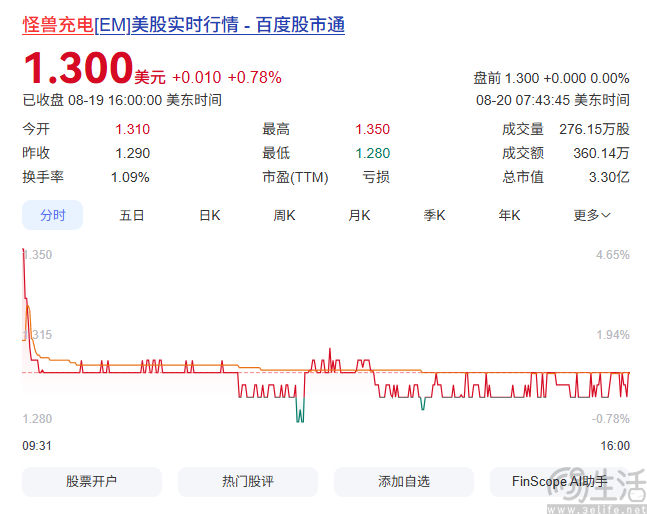The height and width of the screenshot is (514, 647).
Task: Click the green dip in the price line
Action: pos(300,410)
